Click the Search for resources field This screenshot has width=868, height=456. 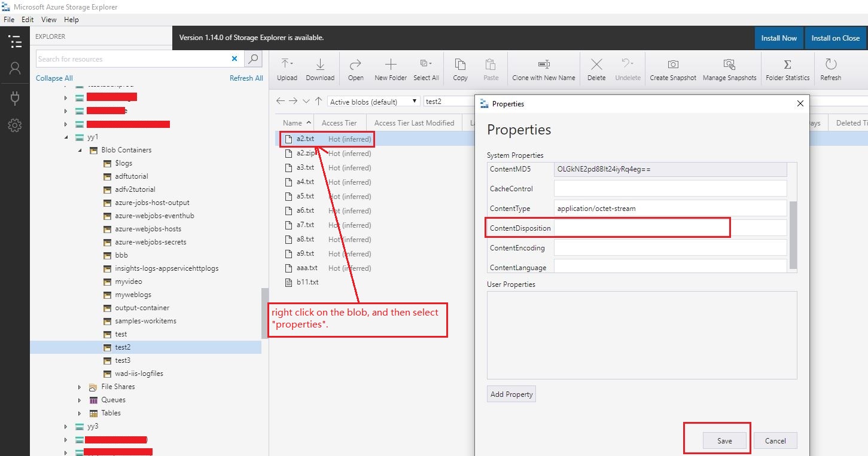pos(132,59)
